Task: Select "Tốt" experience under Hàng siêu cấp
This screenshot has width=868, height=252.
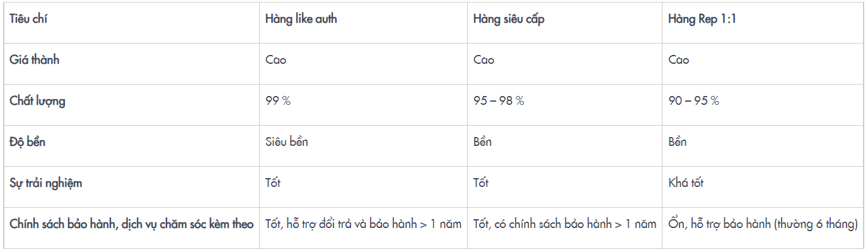Action: click(481, 183)
